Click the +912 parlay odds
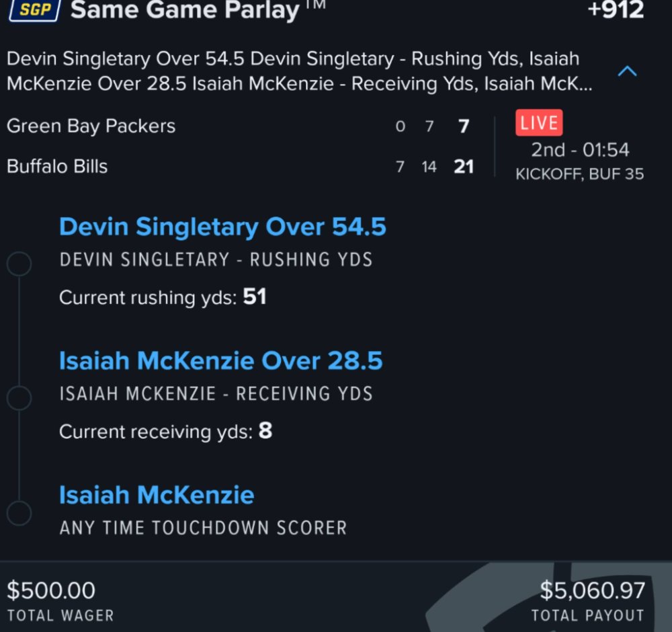Viewport: 672px width, 632px height. [x=616, y=9]
